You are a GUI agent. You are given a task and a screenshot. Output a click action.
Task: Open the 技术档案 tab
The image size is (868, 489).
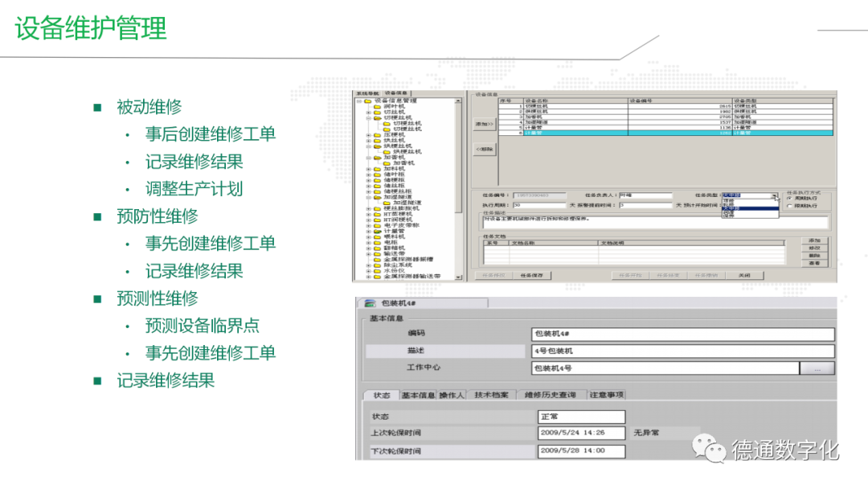(491, 395)
